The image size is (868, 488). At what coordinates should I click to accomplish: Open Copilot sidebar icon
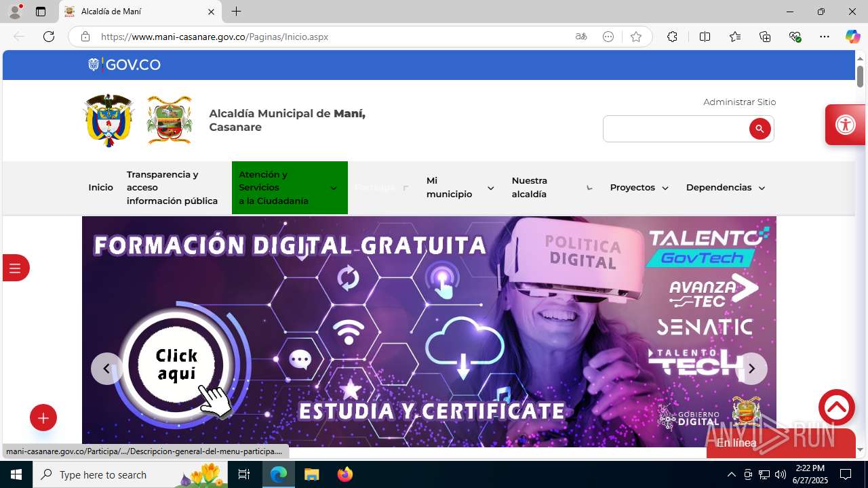pos(852,37)
